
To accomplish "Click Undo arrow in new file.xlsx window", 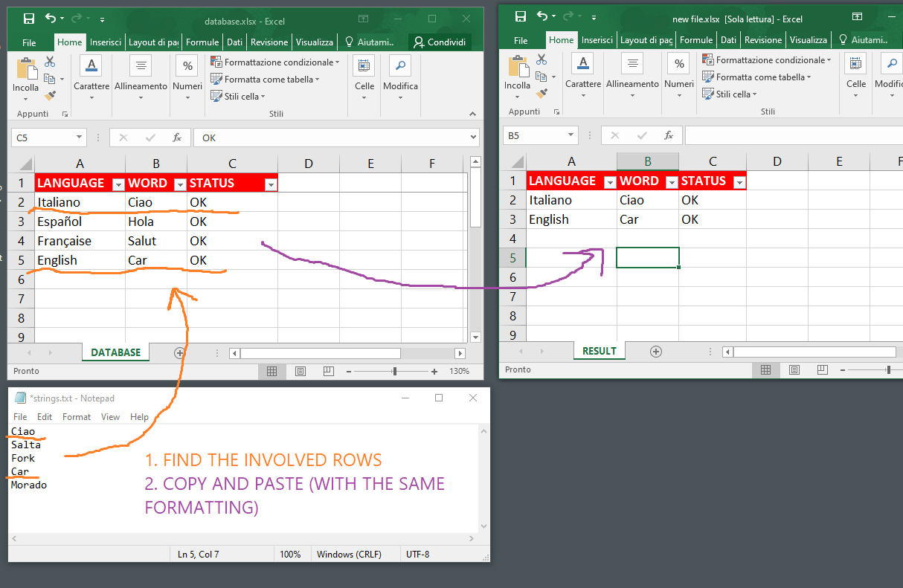I will tap(542, 17).
